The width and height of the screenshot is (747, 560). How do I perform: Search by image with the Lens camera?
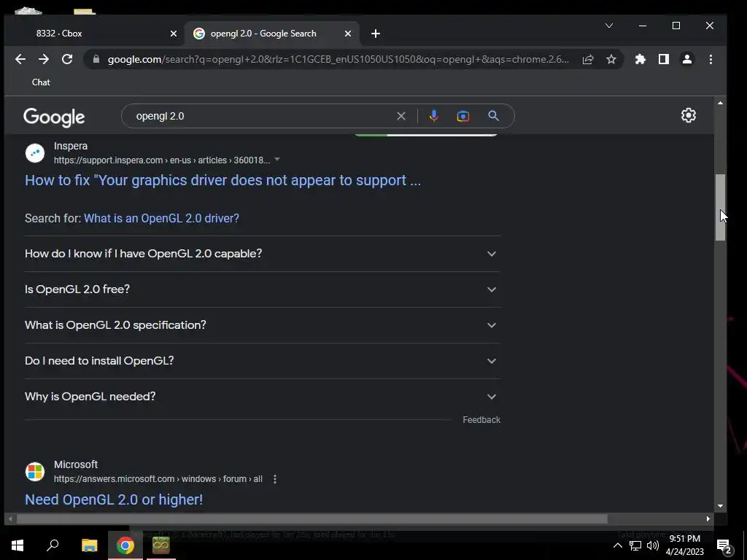pyautogui.click(x=462, y=116)
